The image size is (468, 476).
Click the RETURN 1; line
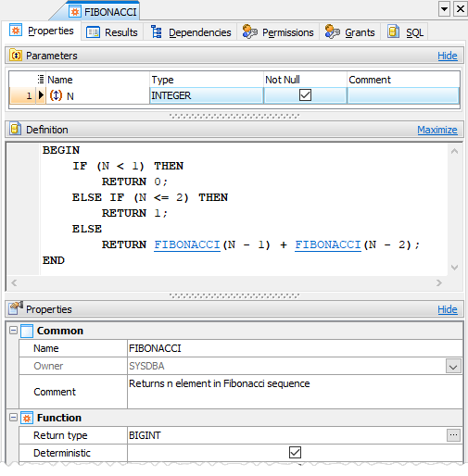(x=134, y=213)
